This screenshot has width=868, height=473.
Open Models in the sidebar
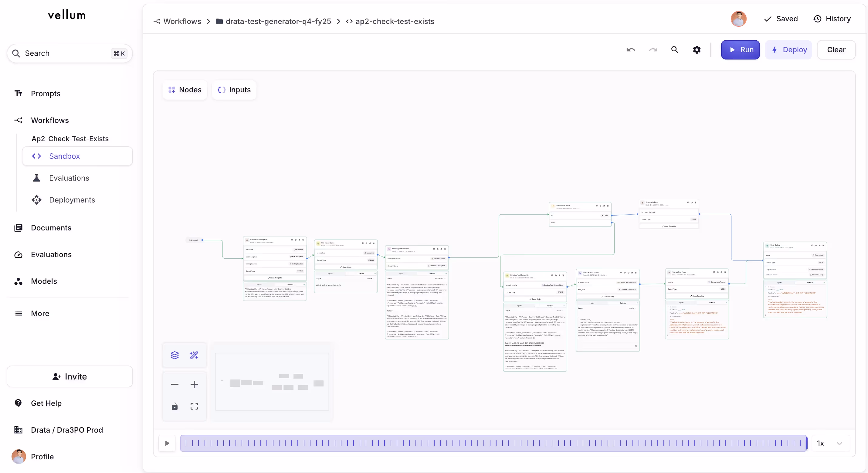pos(44,281)
